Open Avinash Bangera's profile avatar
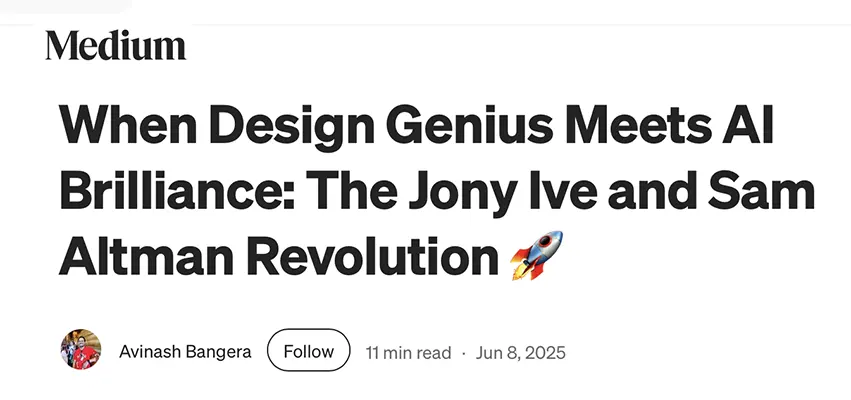 coord(81,349)
